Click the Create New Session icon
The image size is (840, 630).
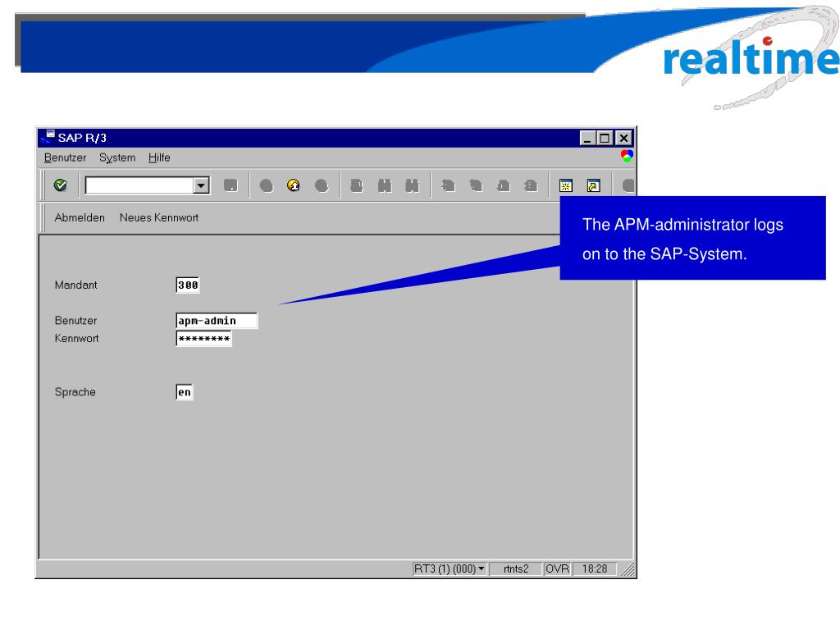tap(566, 185)
